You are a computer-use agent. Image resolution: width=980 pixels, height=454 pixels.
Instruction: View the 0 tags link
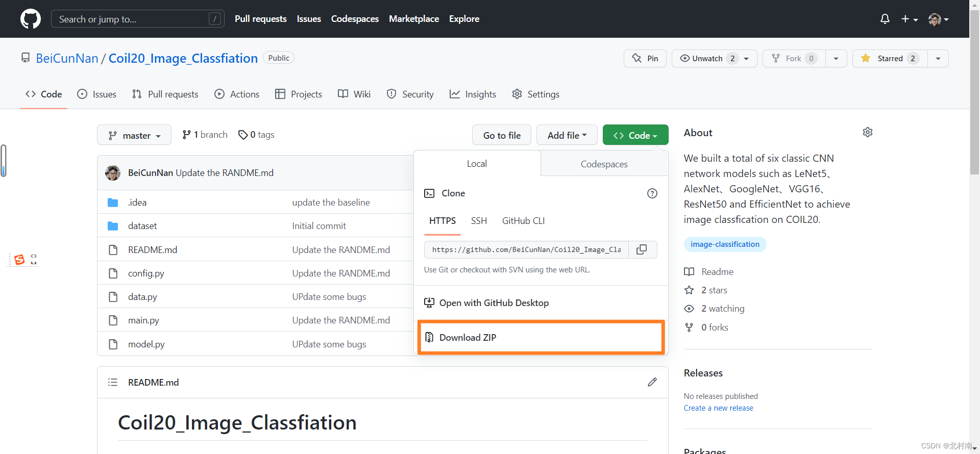(x=256, y=135)
